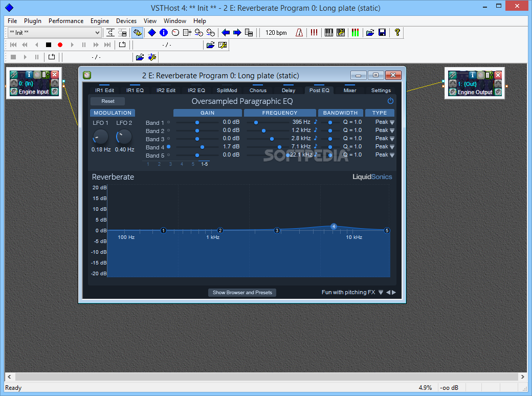Image resolution: width=532 pixels, height=396 pixels.
Task: Open Band 3 Peak type dropdown
Action: [392, 139]
